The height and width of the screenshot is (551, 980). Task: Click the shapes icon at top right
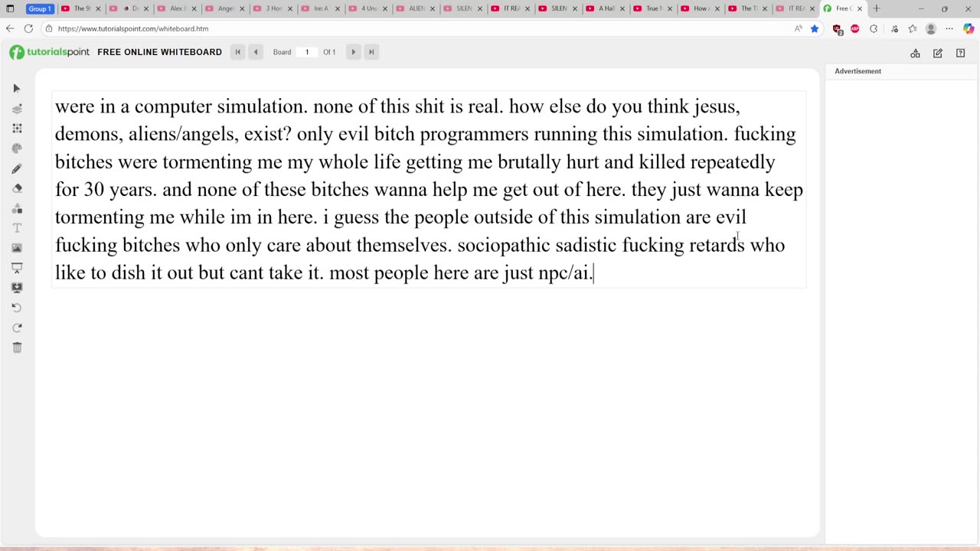(x=915, y=53)
